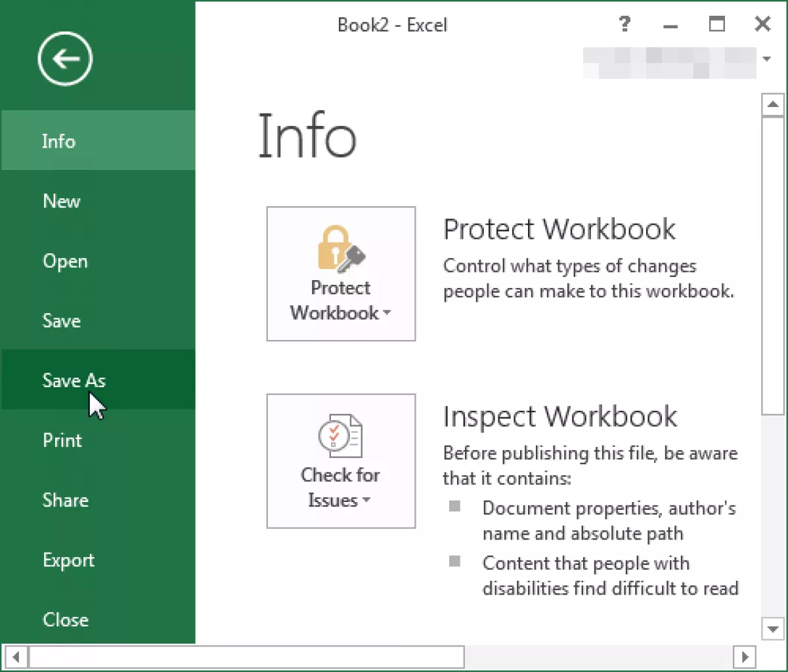Minimize the Excel window
The image size is (788, 672).
670,26
